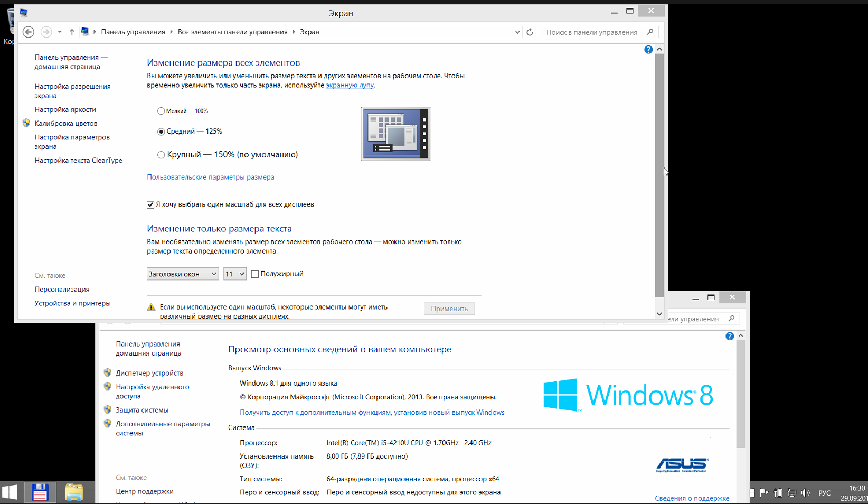Screen dimensions: 868x504
Task: Go to Все элементы панели управления breadcrumb
Action: click(x=232, y=32)
